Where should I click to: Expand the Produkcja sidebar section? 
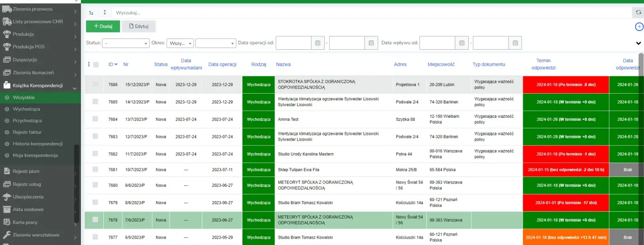point(75,36)
